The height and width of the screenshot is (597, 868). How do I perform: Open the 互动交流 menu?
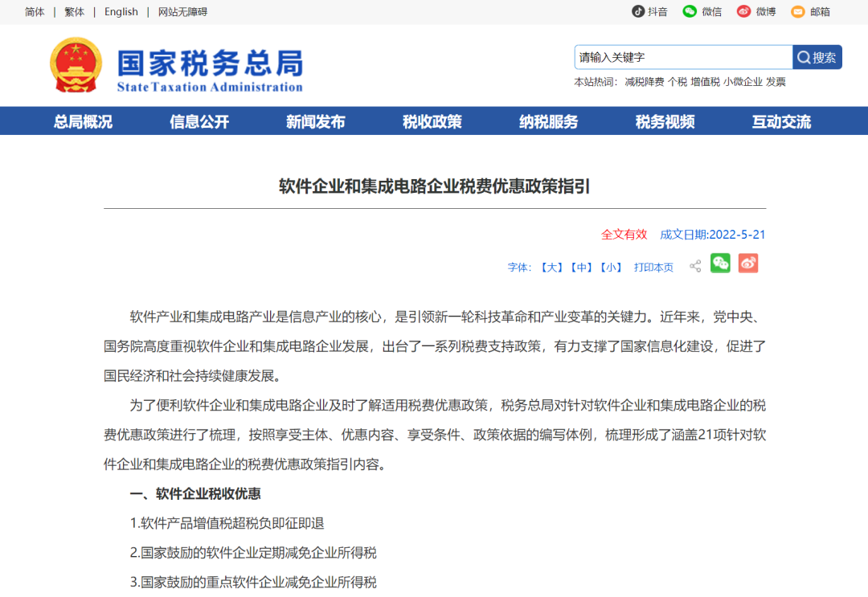click(x=781, y=121)
